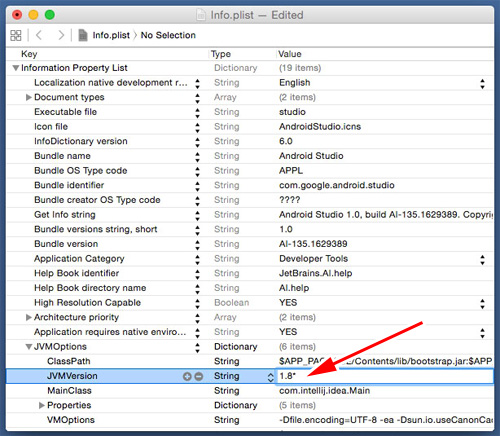Click the Info.plist — Edited window title
The height and width of the screenshot is (436, 500).
257,15
